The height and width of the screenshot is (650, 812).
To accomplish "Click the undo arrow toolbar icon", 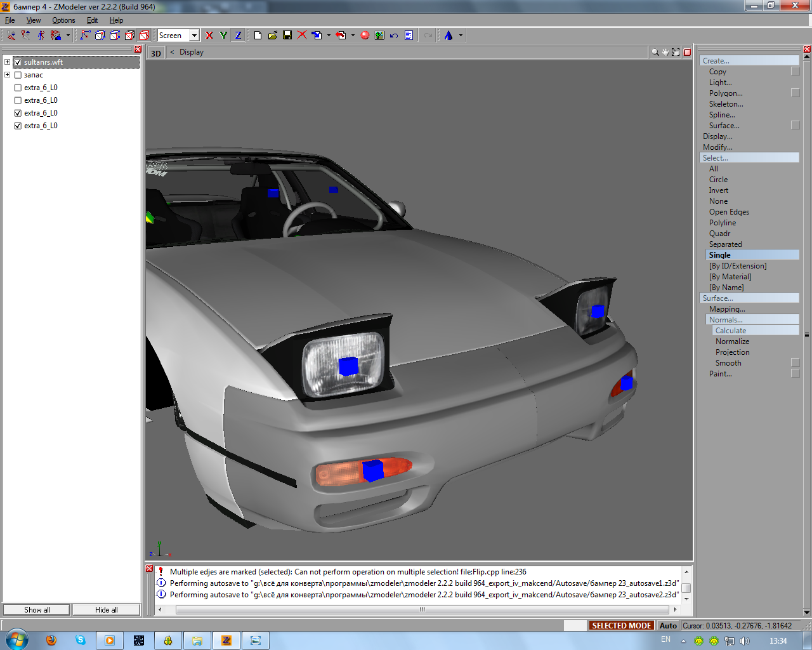I will 394,36.
